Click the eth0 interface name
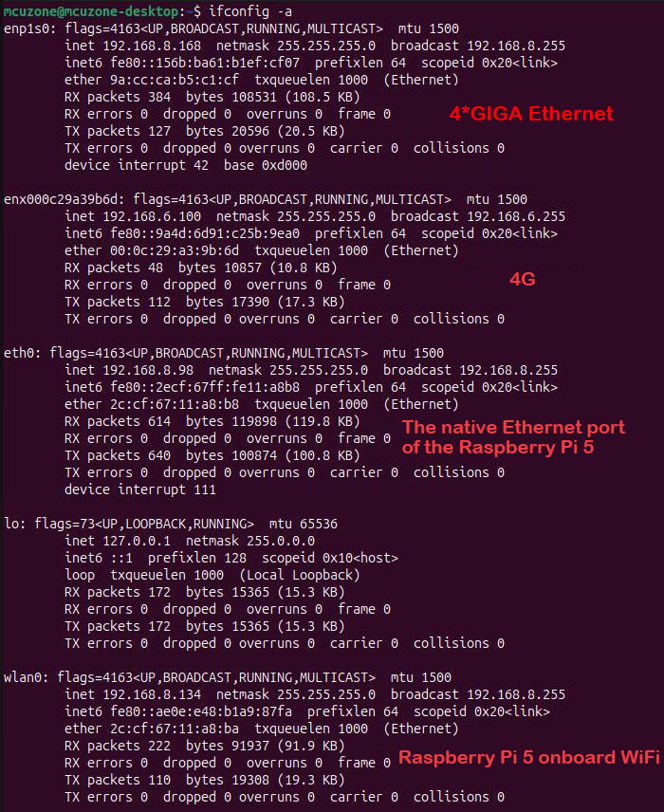Image resolution: width=664 pixels, height=812 pixels. pyautogui.click(x=21, y=353)
